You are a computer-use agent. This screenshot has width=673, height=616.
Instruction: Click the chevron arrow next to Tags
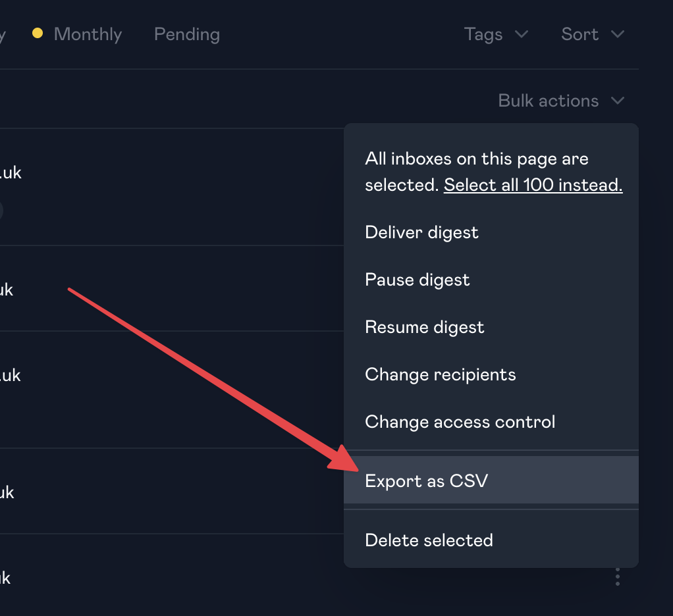coord(521,34)
